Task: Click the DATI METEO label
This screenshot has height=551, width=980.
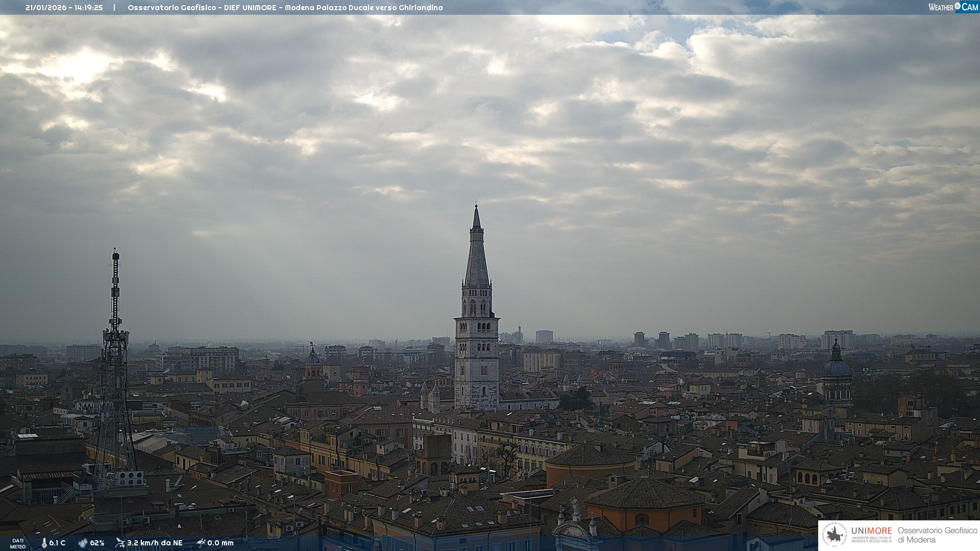Action: tap(17, 543)
